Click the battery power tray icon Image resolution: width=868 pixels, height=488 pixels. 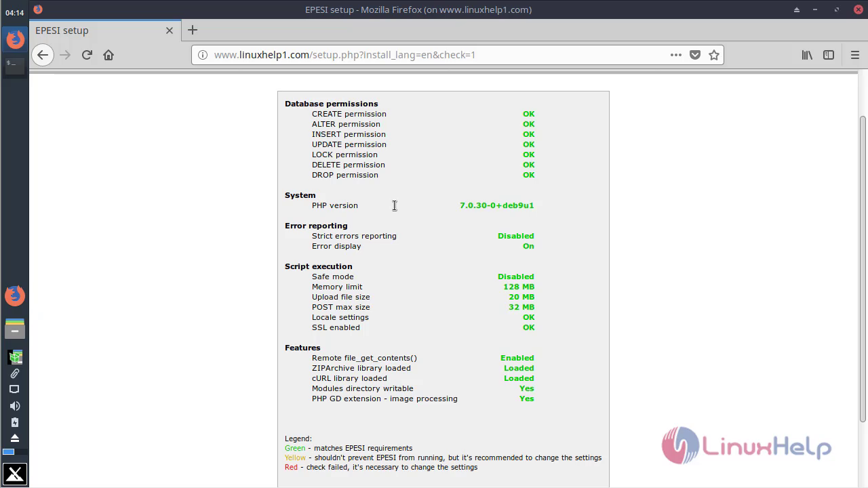(15, 422)
